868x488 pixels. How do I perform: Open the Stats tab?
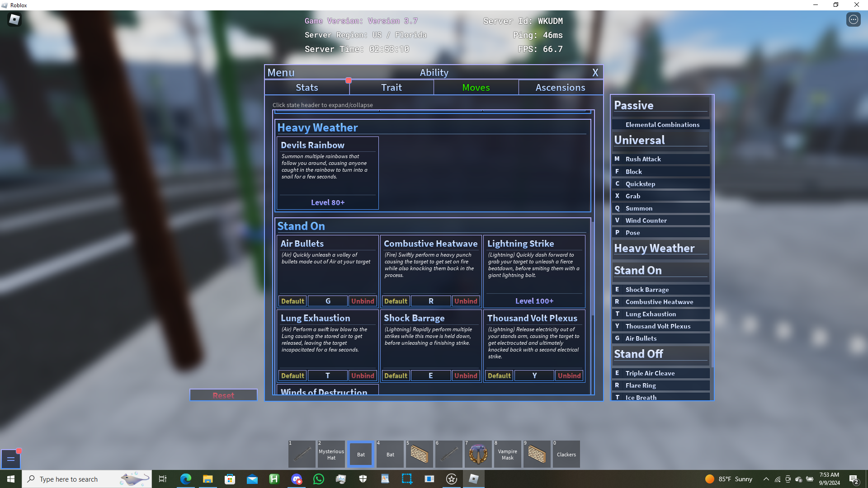(x=307, y=88)
